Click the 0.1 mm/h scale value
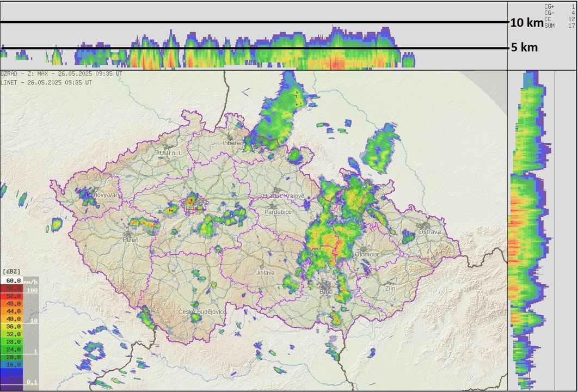 point(33,382)
